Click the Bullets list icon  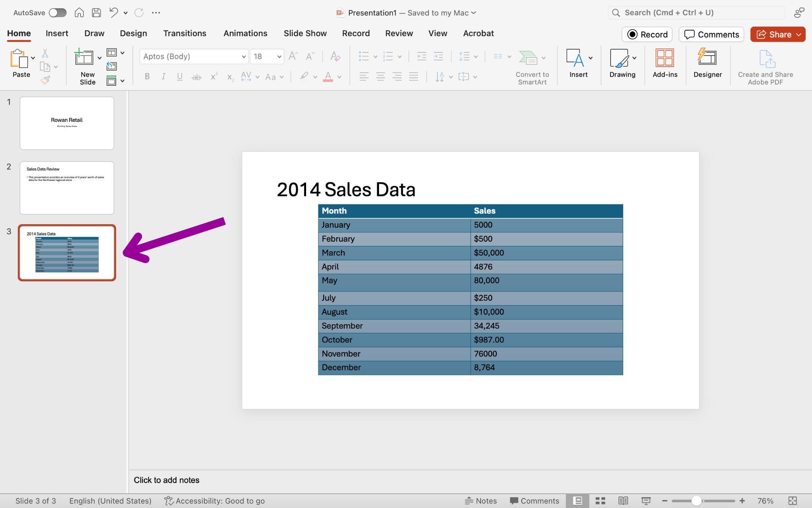364,56
